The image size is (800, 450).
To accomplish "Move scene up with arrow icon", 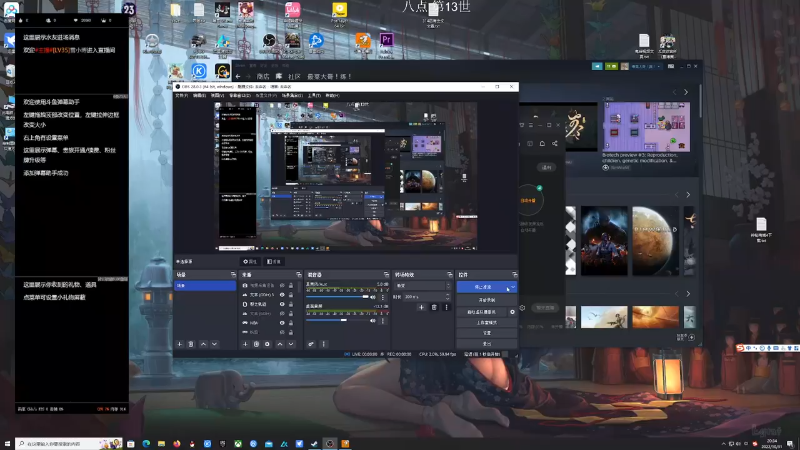I will coord(203,344).
